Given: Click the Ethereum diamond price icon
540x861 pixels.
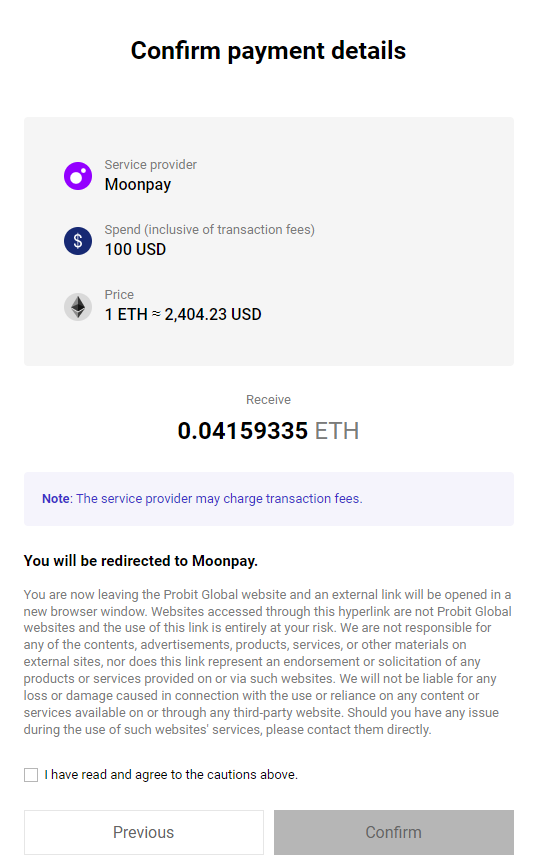Looking at the screenshot, I should 78,306.
